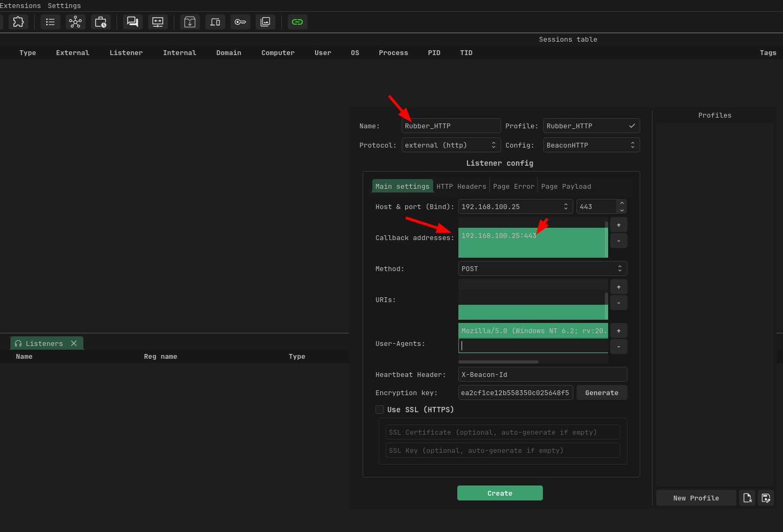
Task: Click the green link icon
Action: click(297, 22)
